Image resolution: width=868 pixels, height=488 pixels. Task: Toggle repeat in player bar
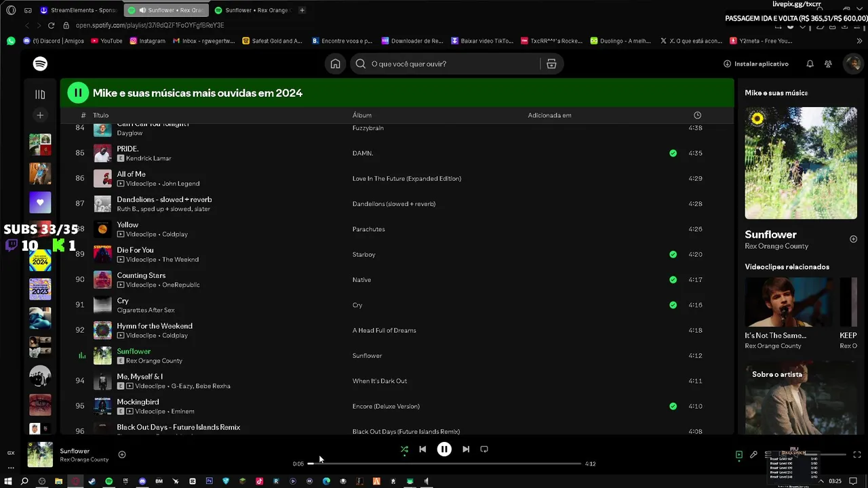[484, 449]
